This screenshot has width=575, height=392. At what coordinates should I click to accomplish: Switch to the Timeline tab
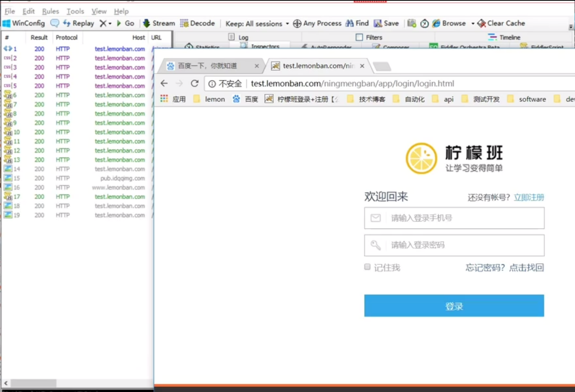[504, 37]
